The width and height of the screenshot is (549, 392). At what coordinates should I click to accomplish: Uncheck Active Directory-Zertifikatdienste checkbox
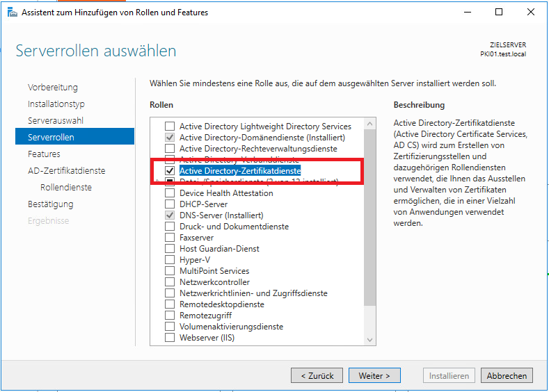[170, 171]
